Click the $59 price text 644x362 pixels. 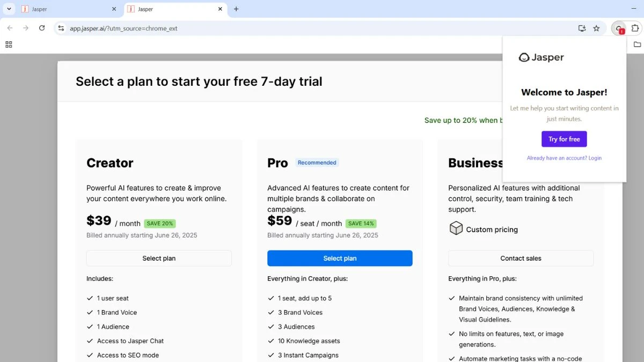280,221
